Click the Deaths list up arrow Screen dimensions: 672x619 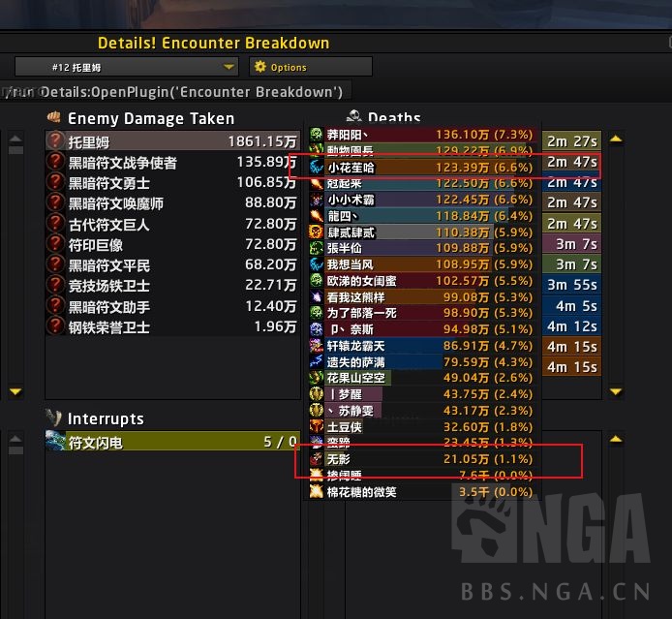point(616,138)
